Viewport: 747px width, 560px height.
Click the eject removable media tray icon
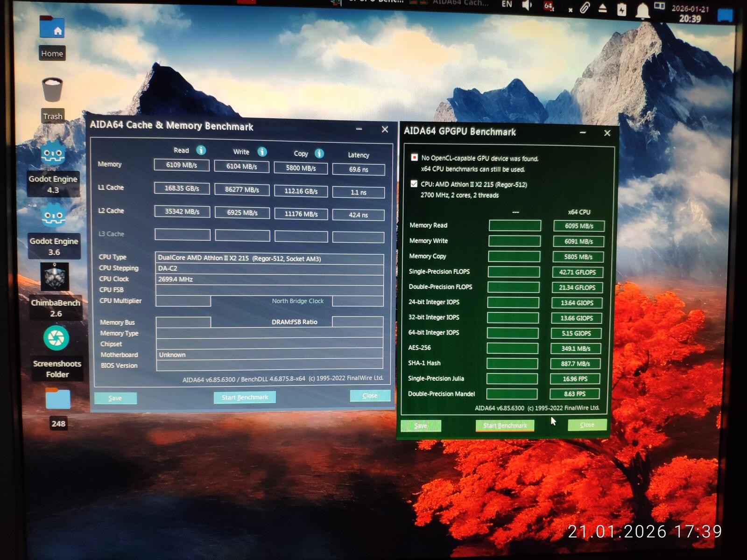coord(603,8)
